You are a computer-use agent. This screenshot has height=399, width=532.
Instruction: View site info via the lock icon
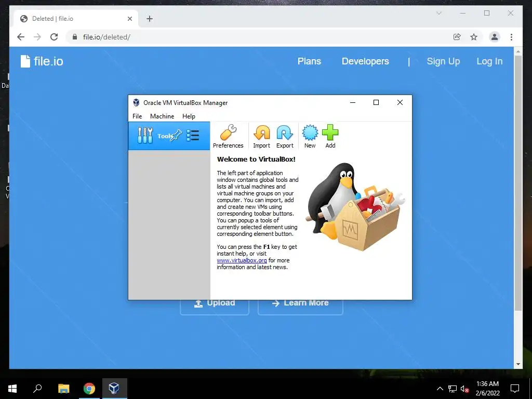point(75,37)
